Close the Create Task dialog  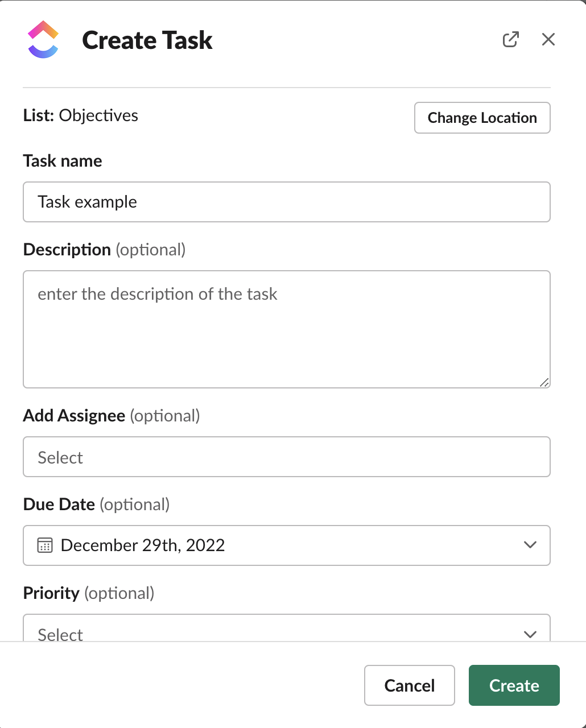click(548, 39)
